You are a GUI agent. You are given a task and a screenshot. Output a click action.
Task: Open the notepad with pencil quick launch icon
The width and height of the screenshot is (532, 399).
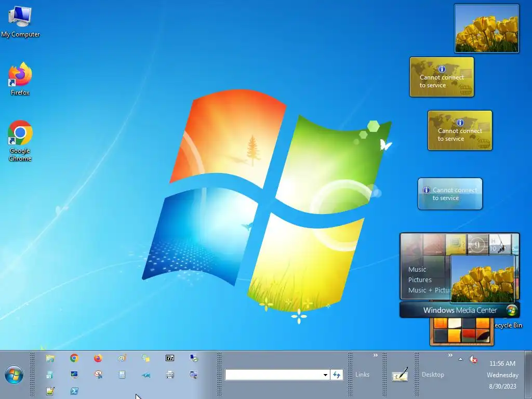(x=50, y=391)
